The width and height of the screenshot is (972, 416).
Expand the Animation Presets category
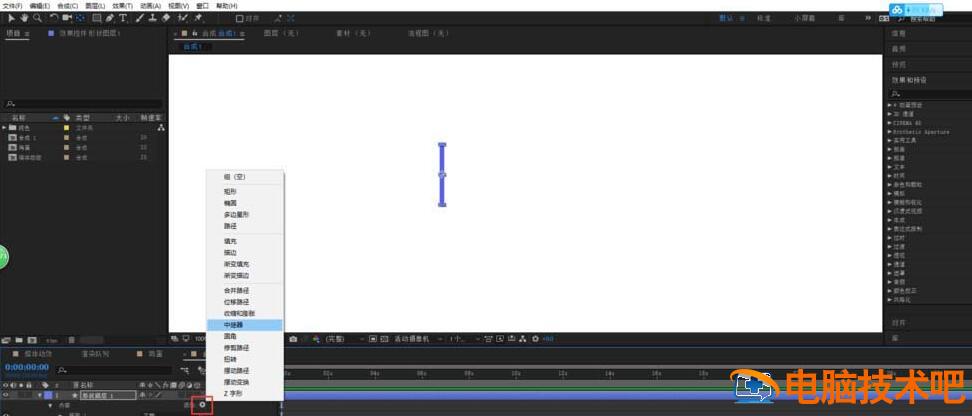(x=890, y=105)
